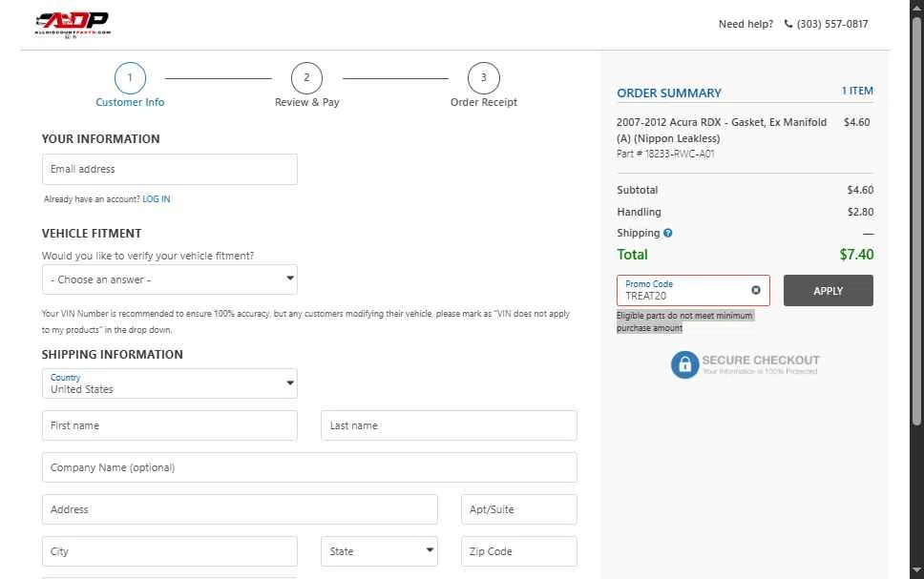The height and width of the screenshot is (579, 924).
Task: Click the VEHICLE FITMENT heading
Action: pyautogui.click(x=92, y=234)
